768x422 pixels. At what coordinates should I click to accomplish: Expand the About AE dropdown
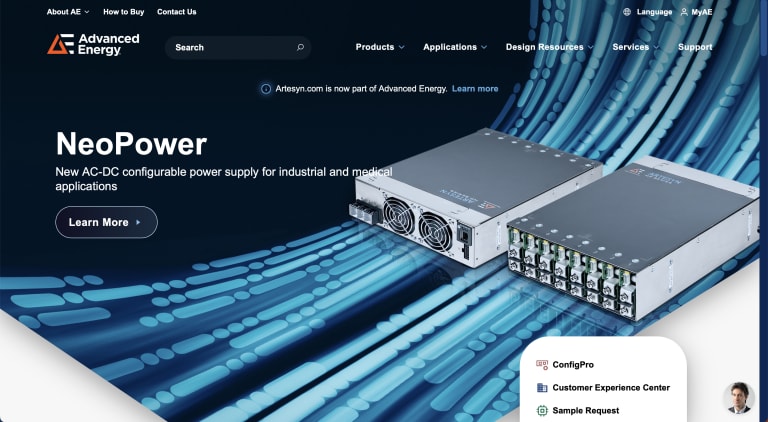68,12
